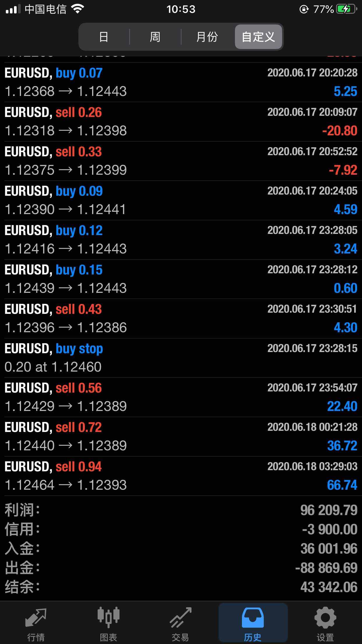Tap the rotation lock status icon
The width and height of the screenshot is (362, 644).
coord(304,9)
